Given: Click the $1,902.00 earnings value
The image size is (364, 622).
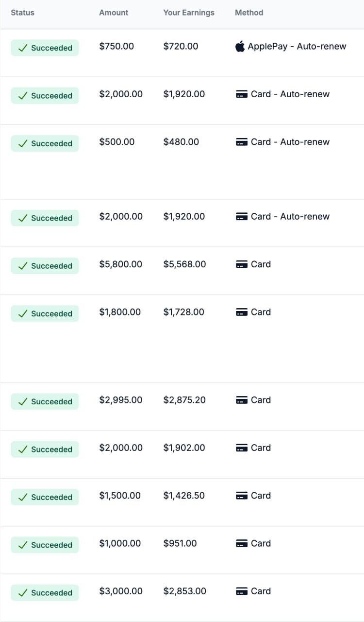Looking at the screenshot, I should tap(184, 448).
